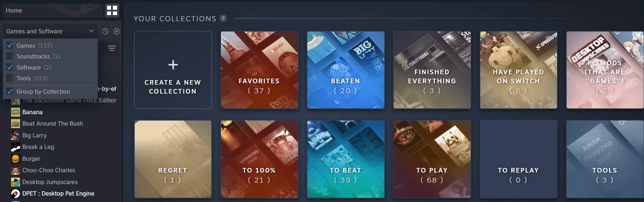Collapse the Games and Software dropdown
This screenshot has height=202, width=644.
[x=50, y=31]
